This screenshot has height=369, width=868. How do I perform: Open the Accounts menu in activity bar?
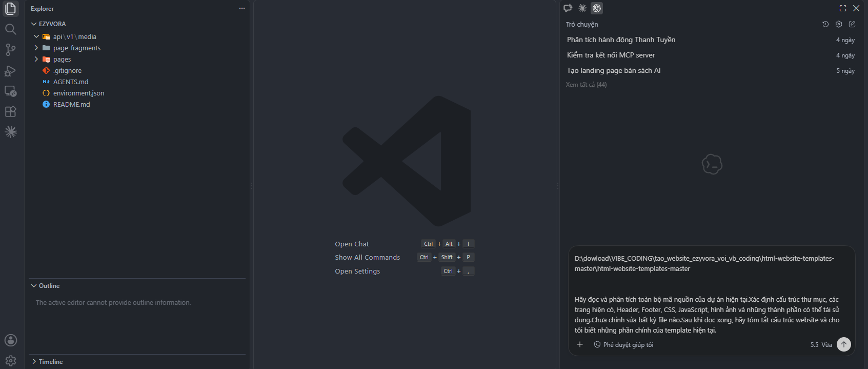click(x=10, y=340)
